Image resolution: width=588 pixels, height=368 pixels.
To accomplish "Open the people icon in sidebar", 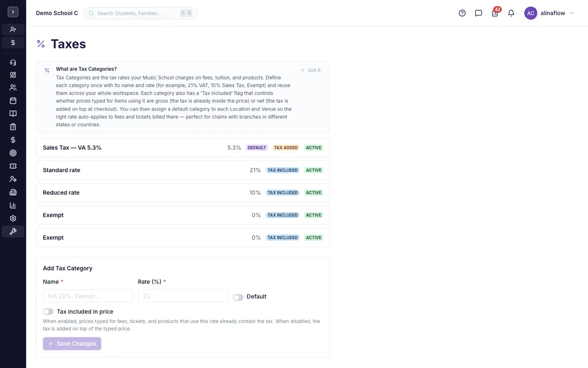I will coord(13,87).
